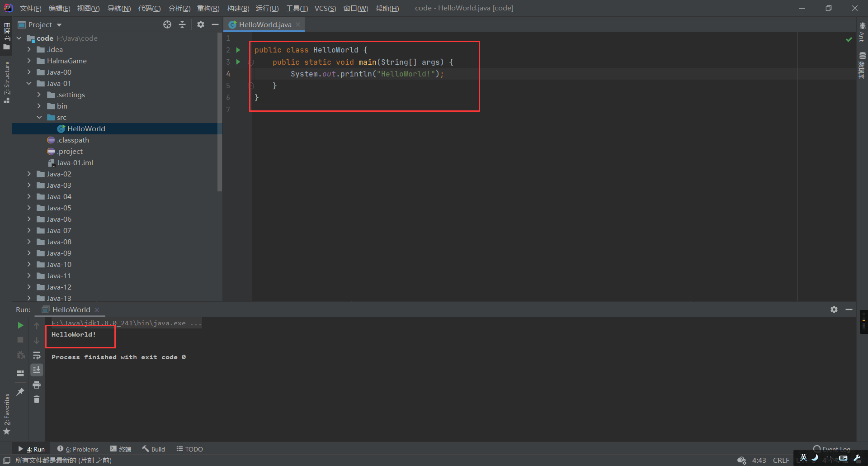The height and width of the screenshot is (466, 868).
Task: Click the 4: Run tool window button
Action: 31,449
